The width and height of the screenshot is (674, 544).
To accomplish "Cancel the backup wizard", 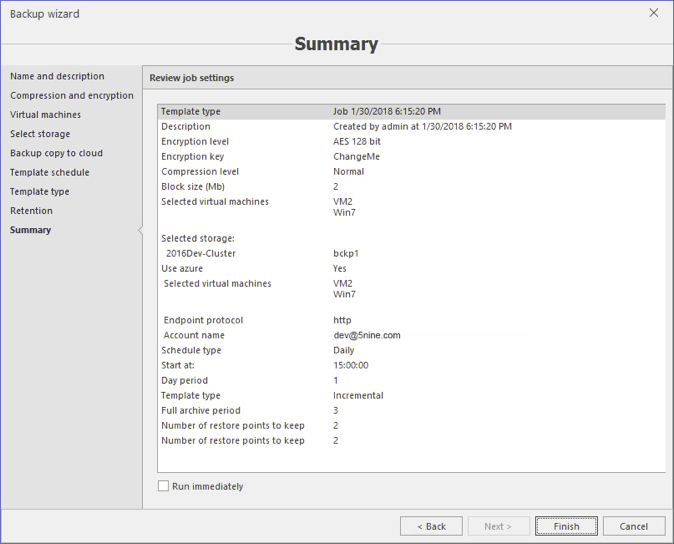I will click(x=633, y=526).
